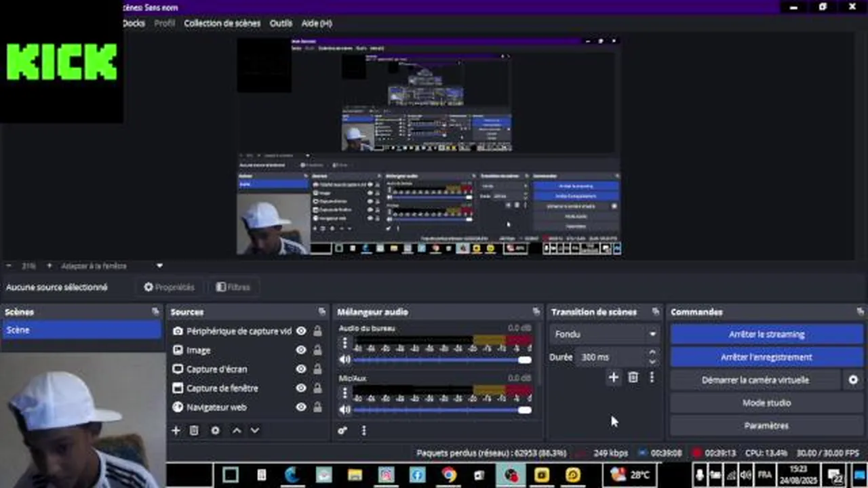Click the camera icon of Périphérique de capture vidéo
This screenshot has height=488, width=868.
tap(178, 331)
